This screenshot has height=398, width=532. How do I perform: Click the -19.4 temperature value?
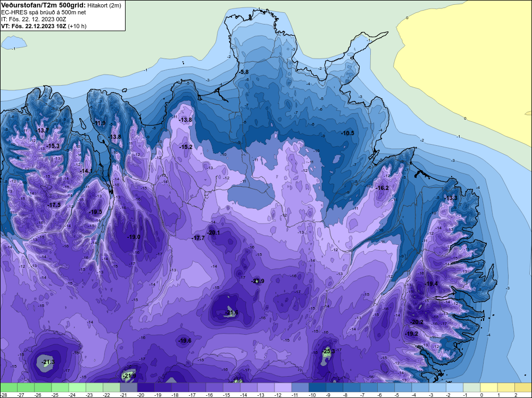pos(431,284)
